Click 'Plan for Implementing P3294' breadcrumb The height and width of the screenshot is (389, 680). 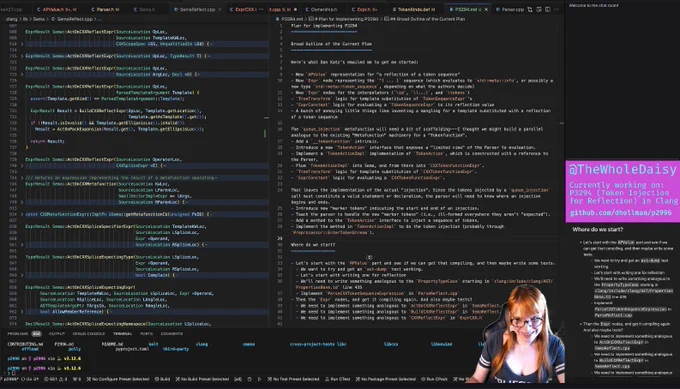(344, 19)
